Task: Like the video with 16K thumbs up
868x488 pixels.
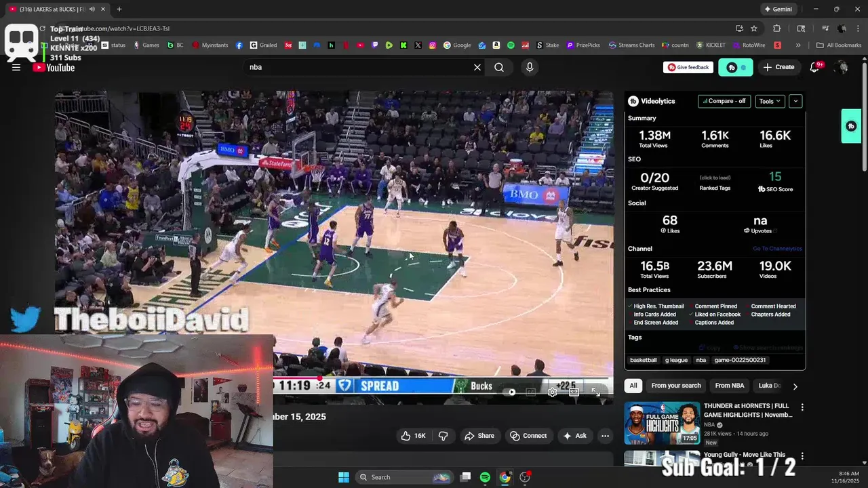Action: (x=414, y=436)
